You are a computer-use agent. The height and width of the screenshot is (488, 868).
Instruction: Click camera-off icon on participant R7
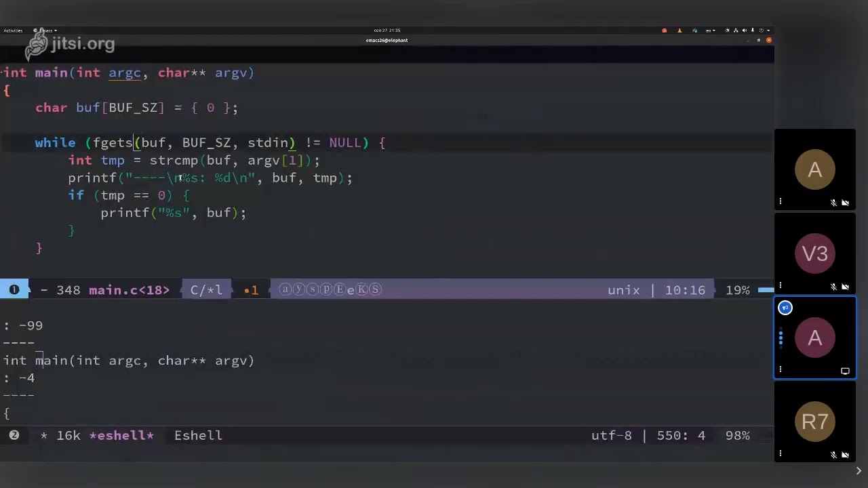pyautogui.click(x=846, y=455)
